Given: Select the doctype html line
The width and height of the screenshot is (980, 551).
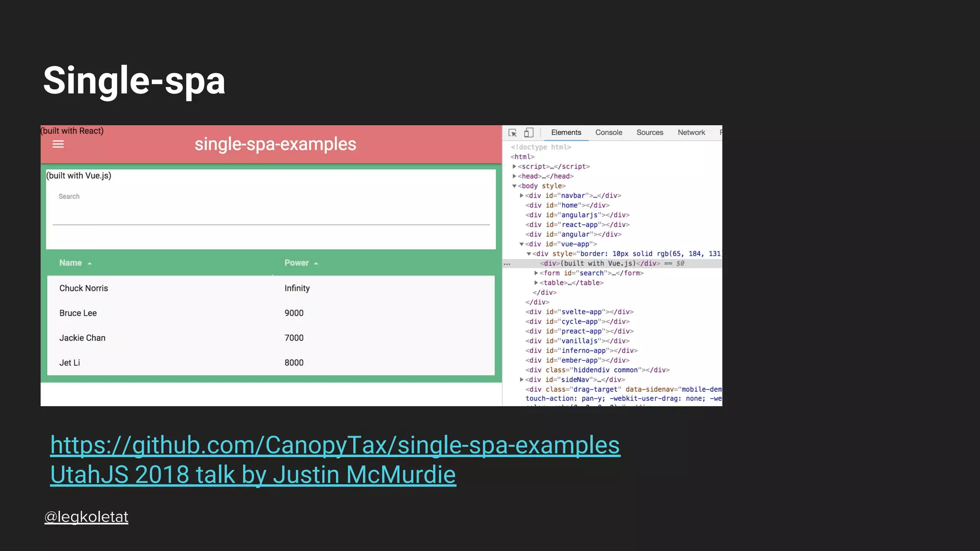Looking at the screenshot, I should click(x=541, y=147).
